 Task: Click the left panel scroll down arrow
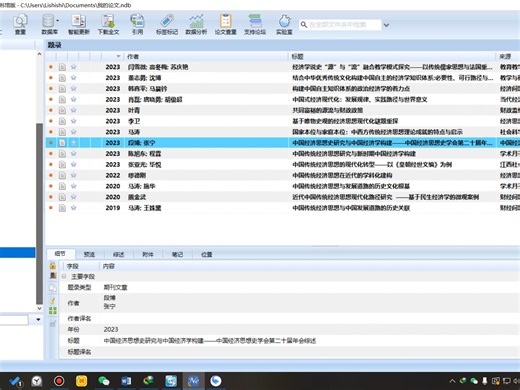[39, 308]
